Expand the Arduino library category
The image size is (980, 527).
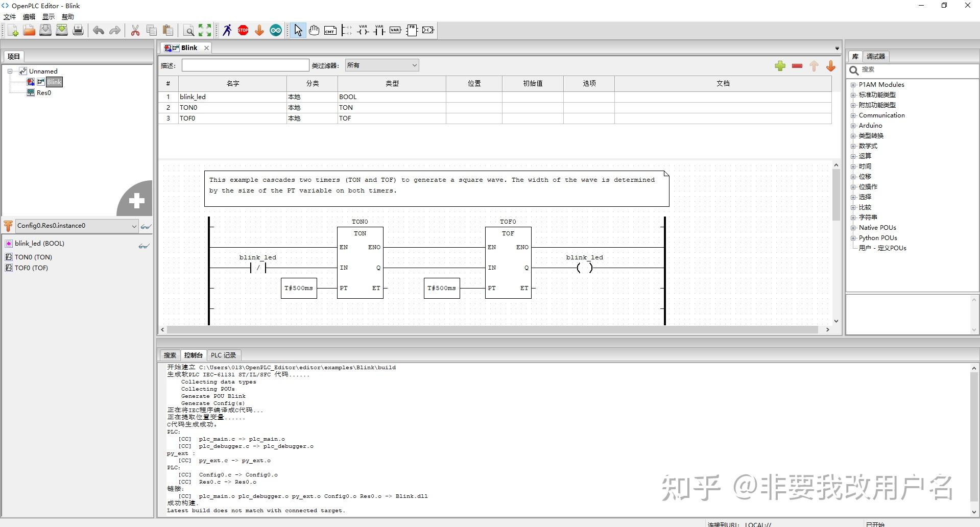tap(854, 125)
